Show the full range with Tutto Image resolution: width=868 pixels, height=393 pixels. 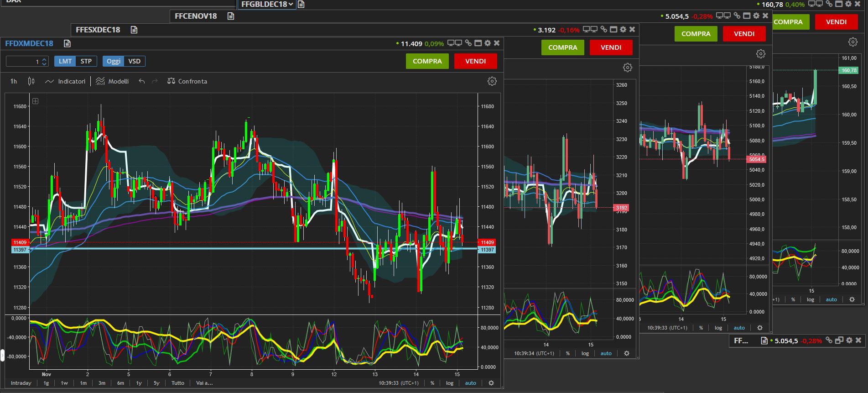(x=178, y=383)
